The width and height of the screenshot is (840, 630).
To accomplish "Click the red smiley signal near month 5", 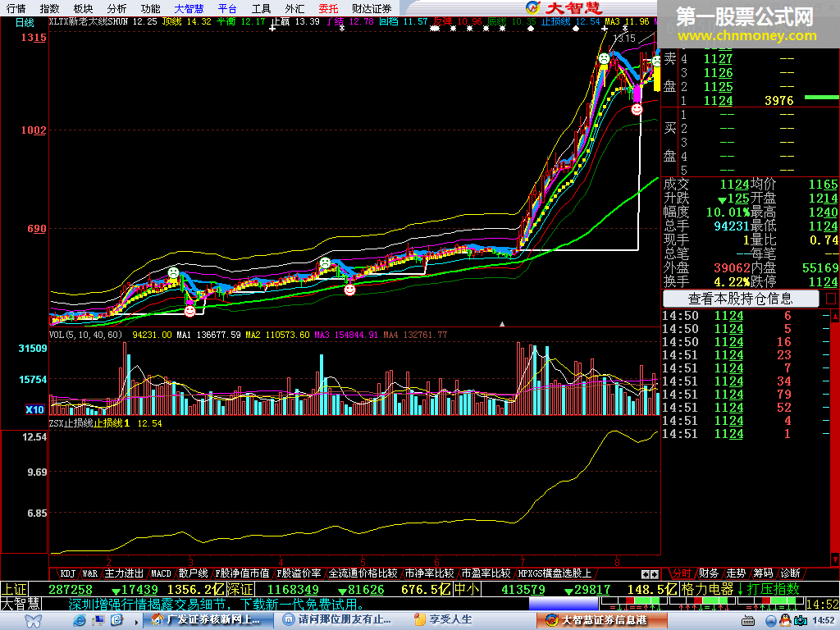I will coord(349,290).
